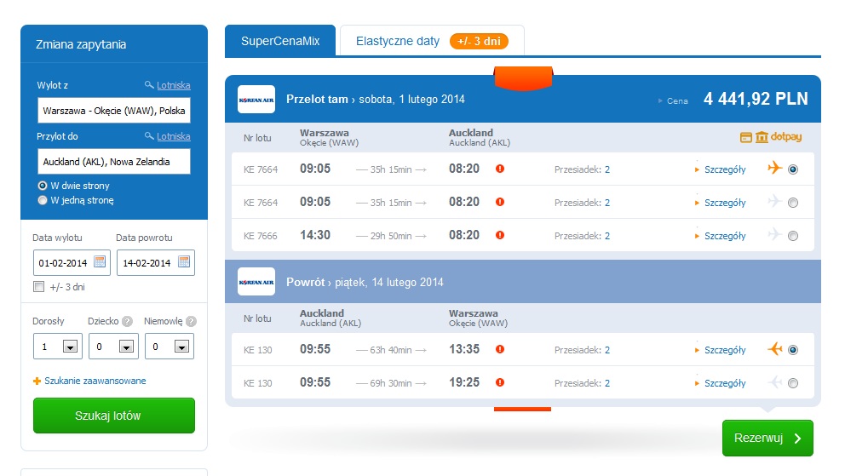
Task: Click the orange +/- 3 dni badge
Action: point(479,41)
